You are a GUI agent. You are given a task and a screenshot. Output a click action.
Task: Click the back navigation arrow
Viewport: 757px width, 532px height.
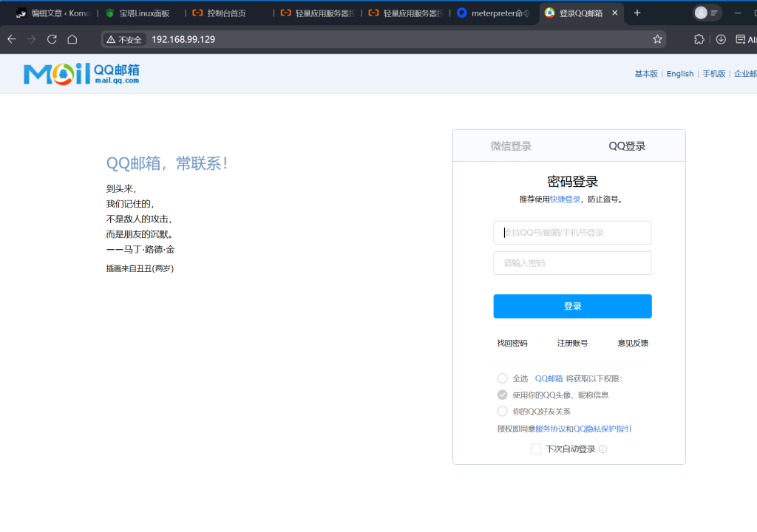coord(11,39)
